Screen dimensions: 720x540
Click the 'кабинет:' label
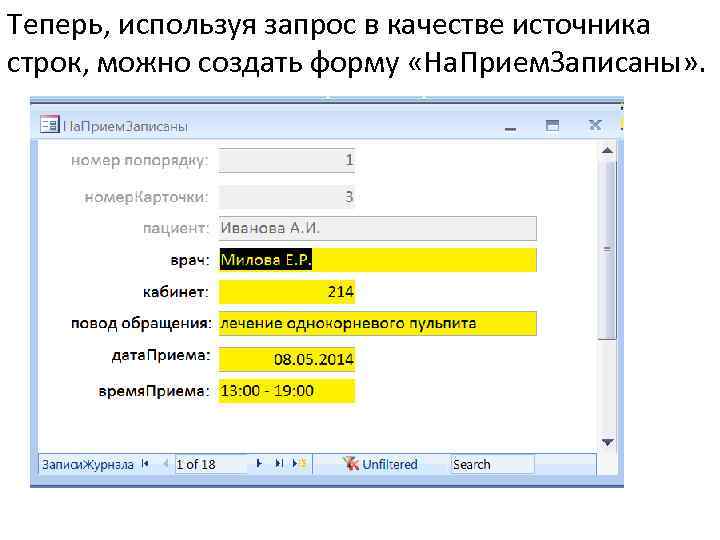click(x=176, y=292)
